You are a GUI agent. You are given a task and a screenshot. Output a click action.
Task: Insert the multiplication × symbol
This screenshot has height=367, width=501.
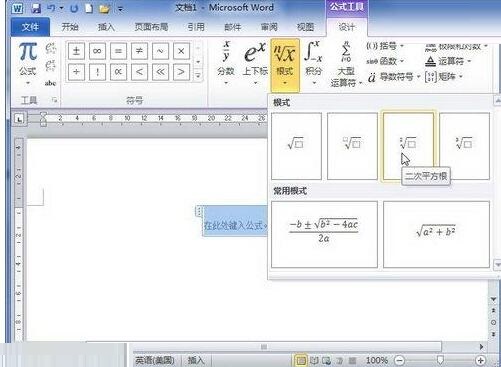(181, 51)
